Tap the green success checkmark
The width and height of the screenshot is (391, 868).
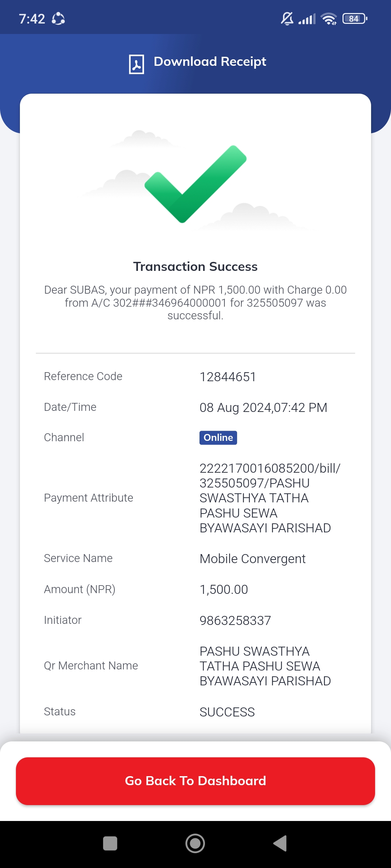point(195,184)
